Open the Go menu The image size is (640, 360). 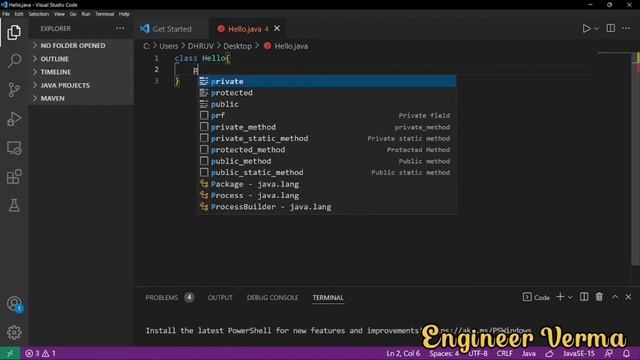[x=73, y=14]
